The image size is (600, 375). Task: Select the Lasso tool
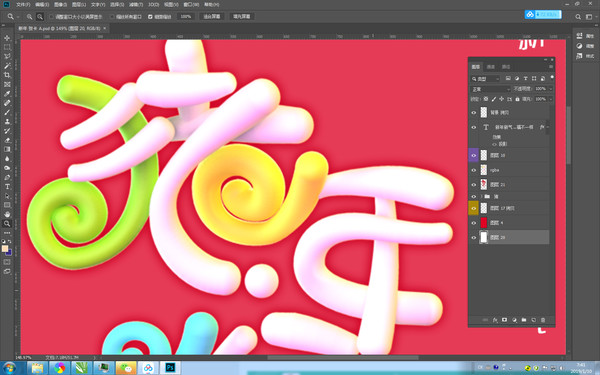pyautogui.click(x=7, y=56)
